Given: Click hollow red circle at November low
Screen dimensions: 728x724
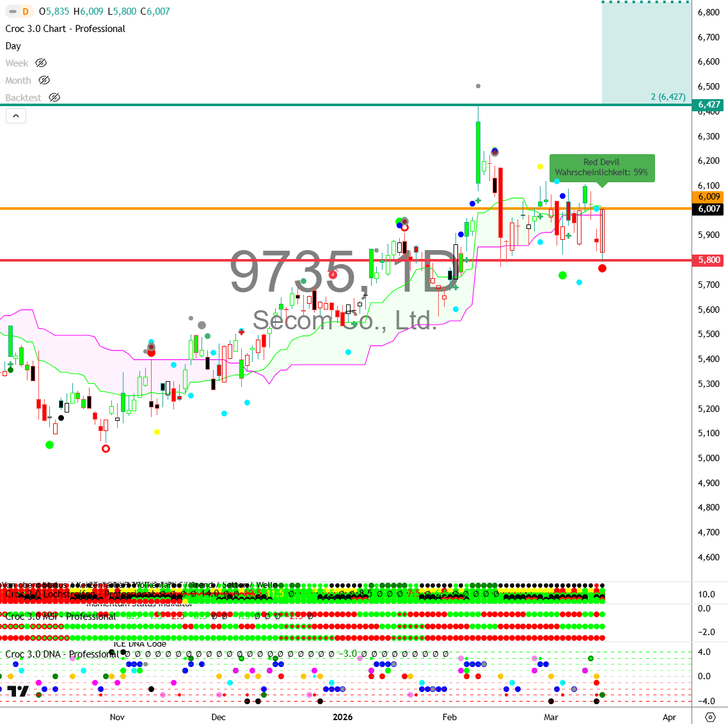Looking at the screenshot, I should click(x=106, y=448).
